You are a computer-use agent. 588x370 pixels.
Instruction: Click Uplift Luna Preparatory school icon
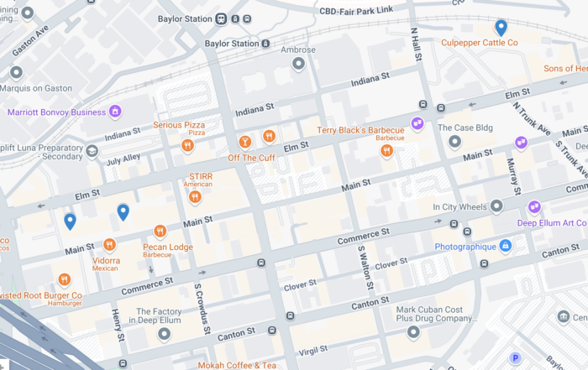click(92, 151)
